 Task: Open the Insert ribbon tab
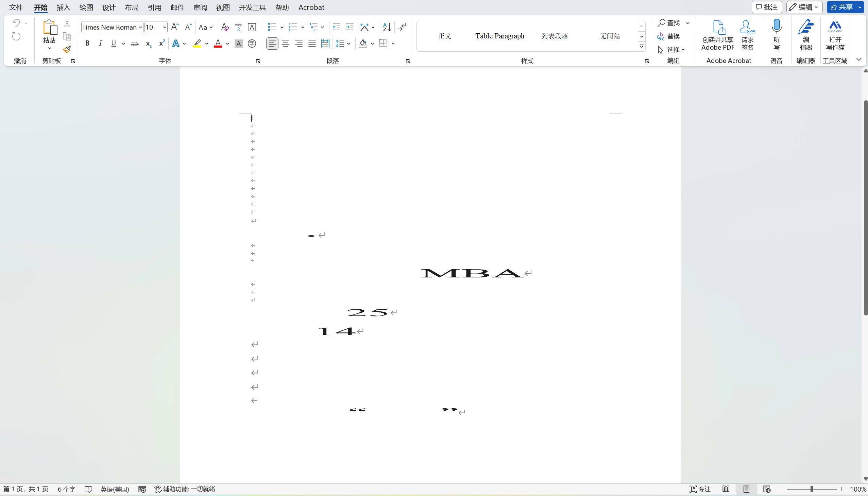pos(63,7)
